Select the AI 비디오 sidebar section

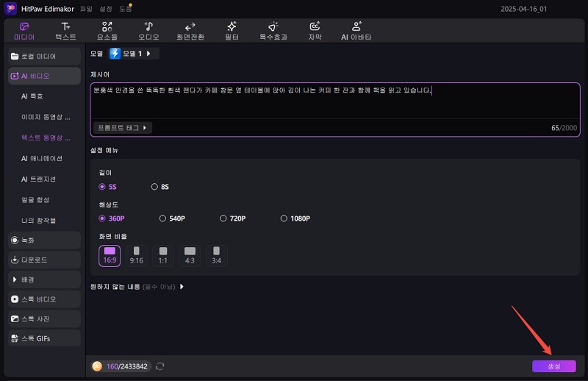point(44,76)
